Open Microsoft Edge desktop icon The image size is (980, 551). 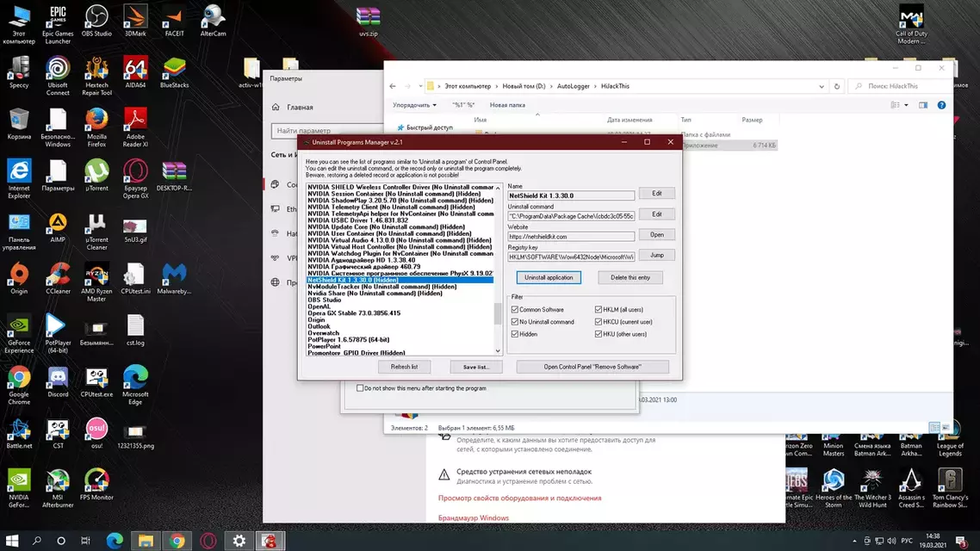(x=135, y=385)
